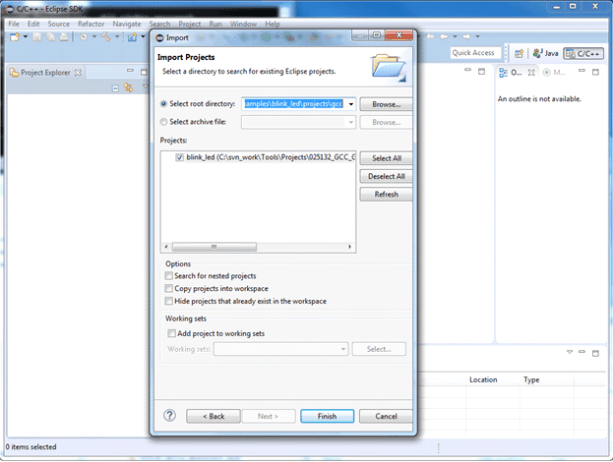613x462 pixels.
Task: Click the Forward navigation arrow in Eclipse toolbar
Action: point(466,36)
